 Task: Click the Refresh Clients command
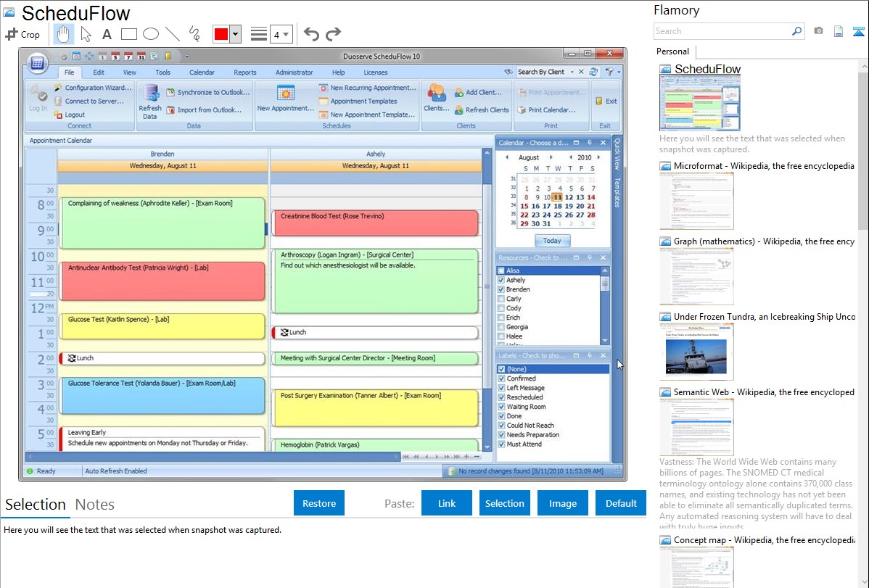tap(482, 109)
